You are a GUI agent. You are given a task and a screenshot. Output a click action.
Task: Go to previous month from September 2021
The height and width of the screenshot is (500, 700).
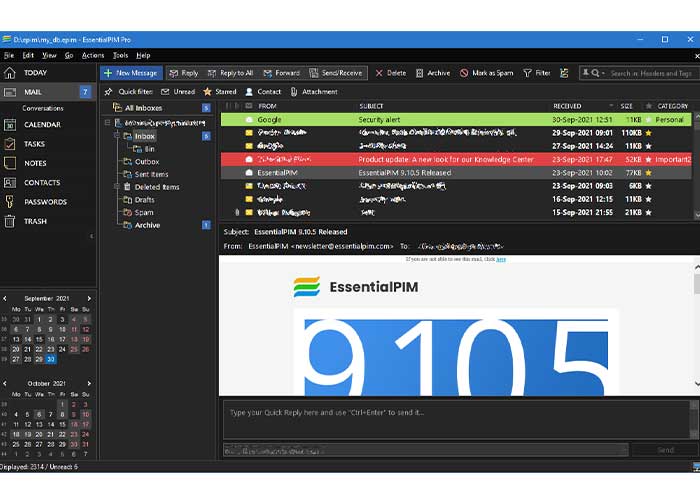click(x=5, y=298)
